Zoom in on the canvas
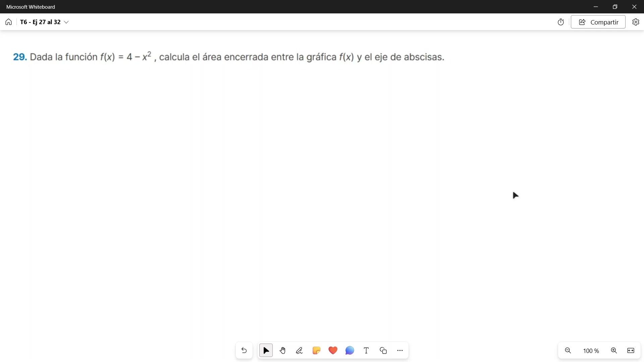The height and width of the screenshot is (362, 644). pyautogui.click(x=614, y=351)
